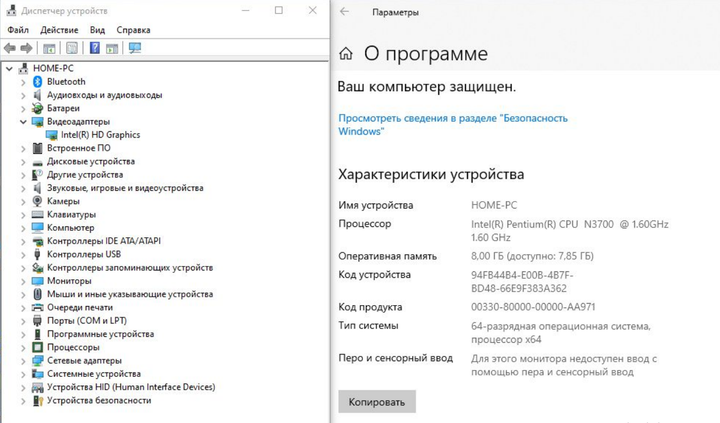Viewport: 720px width, 423px height.
Task: Select Устройства HID (Human Interface Devices) item
Action: [131, 388]
